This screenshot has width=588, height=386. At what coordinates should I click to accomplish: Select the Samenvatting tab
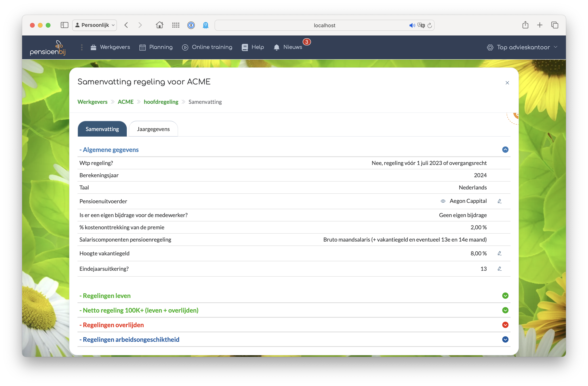tap(102, 129)
